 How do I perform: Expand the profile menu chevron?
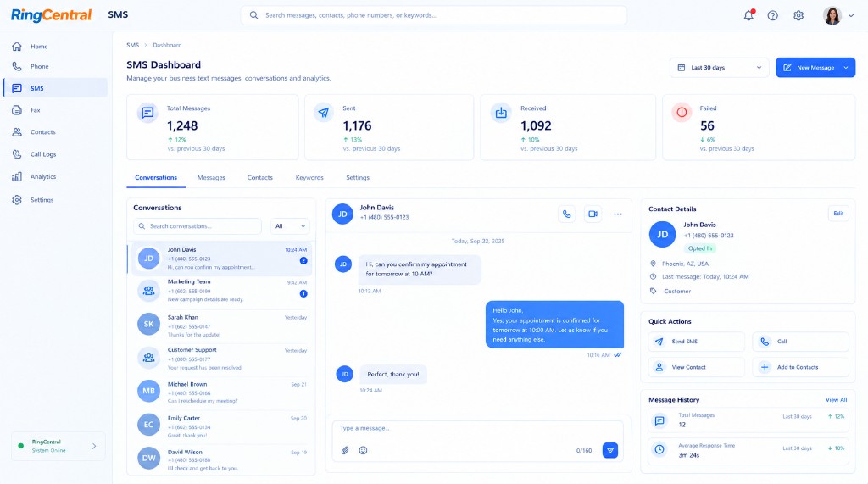[851, 15]
